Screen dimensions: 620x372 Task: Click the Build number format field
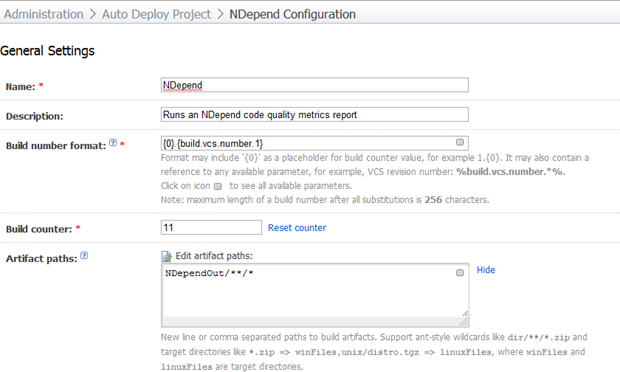314,143
